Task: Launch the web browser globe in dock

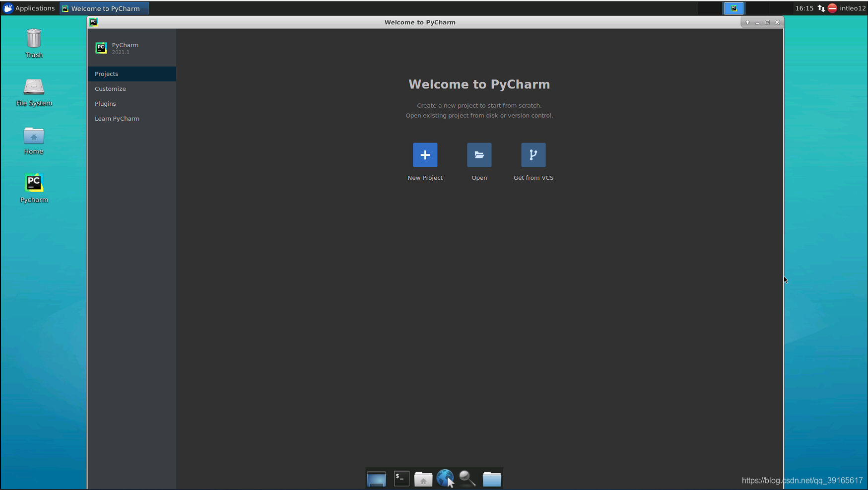Action: click(445, 479)
